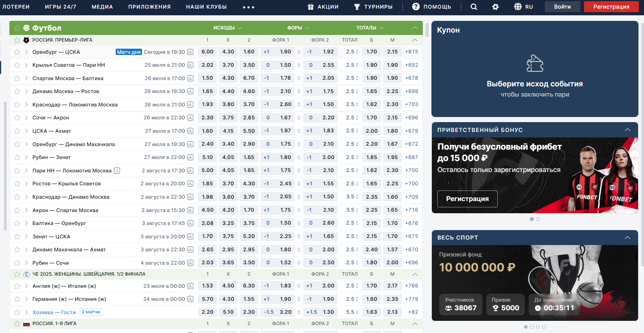This screenshot has width=644, height=333.
Task: Click the red Регистрация button in header
Action: point(611,7)
